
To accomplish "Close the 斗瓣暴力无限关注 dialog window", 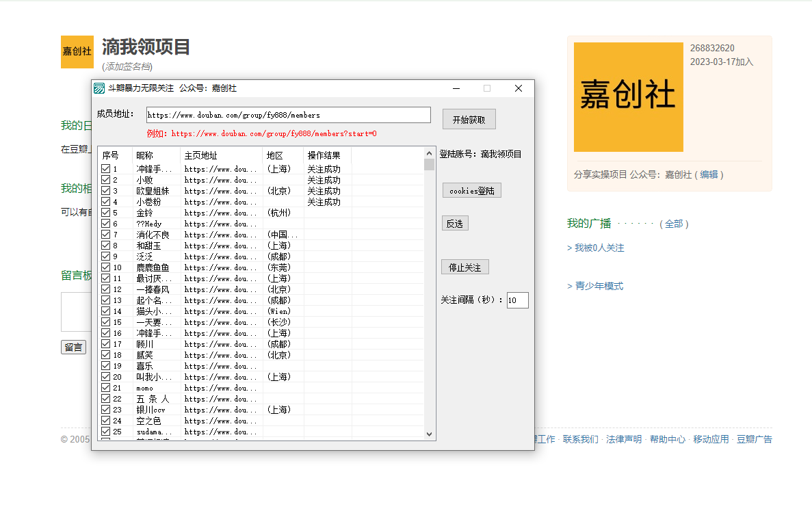I will (x=518, y=88).
